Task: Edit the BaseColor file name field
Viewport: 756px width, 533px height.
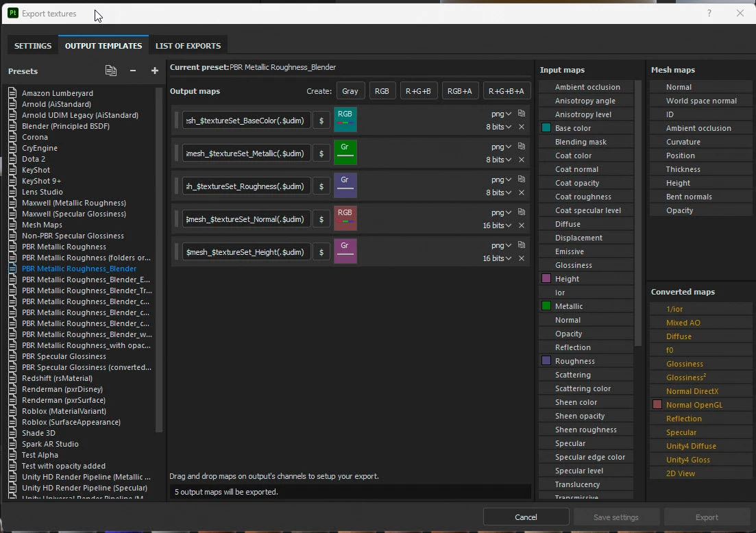Action: coord(246,121)
